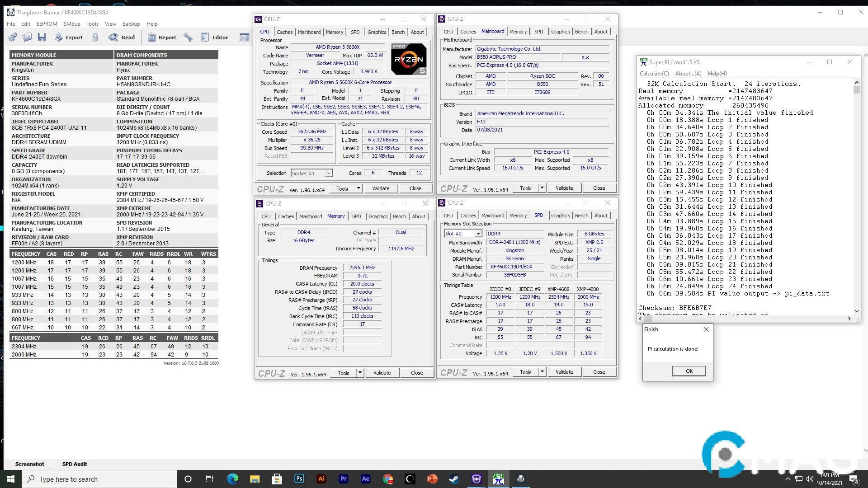Select the SPD Audit tab at bottom
The width and height of the screenshot is (868, 488).
coord(75,464)
